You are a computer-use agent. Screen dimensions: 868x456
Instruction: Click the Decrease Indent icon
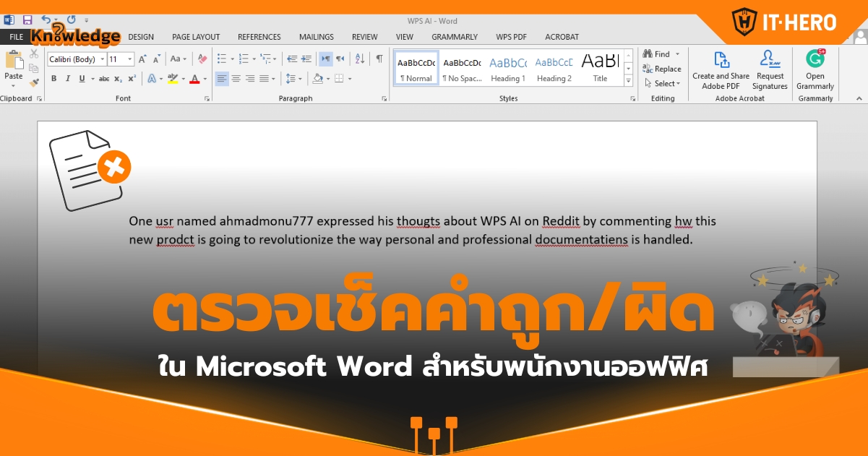click(x=292, y=59)
